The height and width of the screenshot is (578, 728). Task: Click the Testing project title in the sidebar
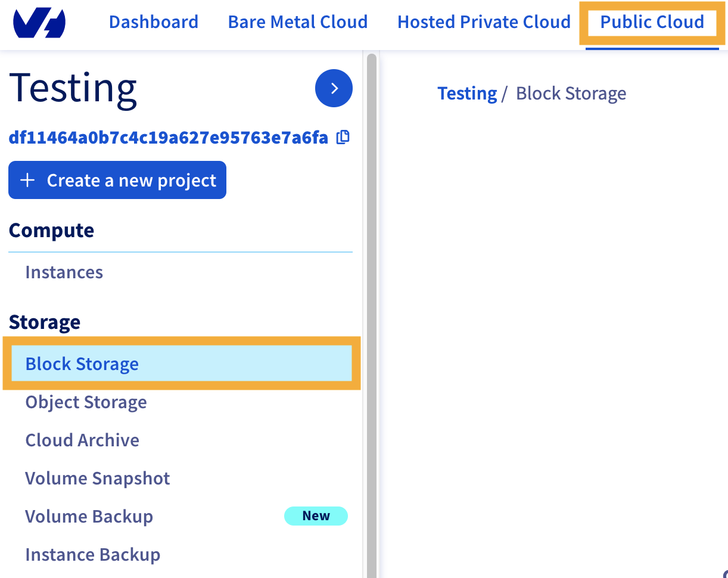click(73, 88)
